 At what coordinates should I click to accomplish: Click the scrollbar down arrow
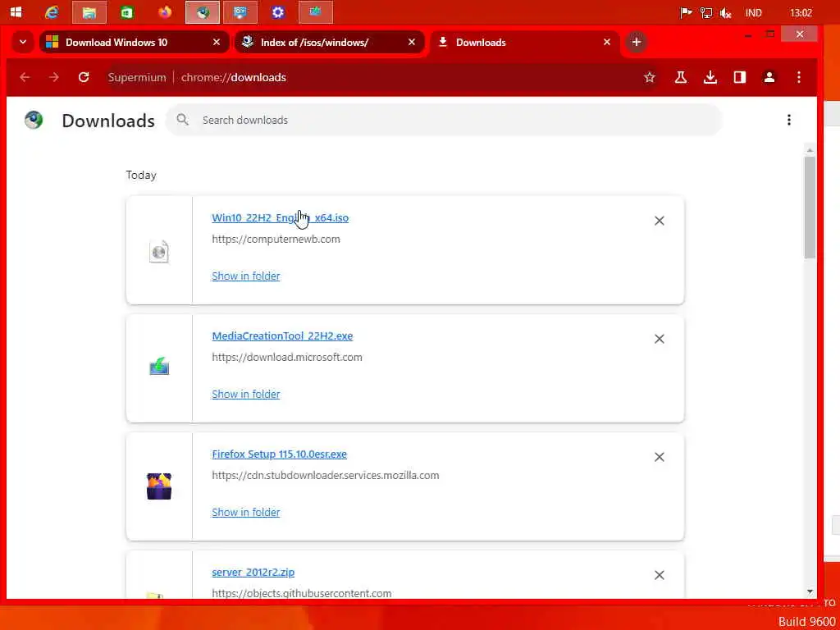(810, 591)
